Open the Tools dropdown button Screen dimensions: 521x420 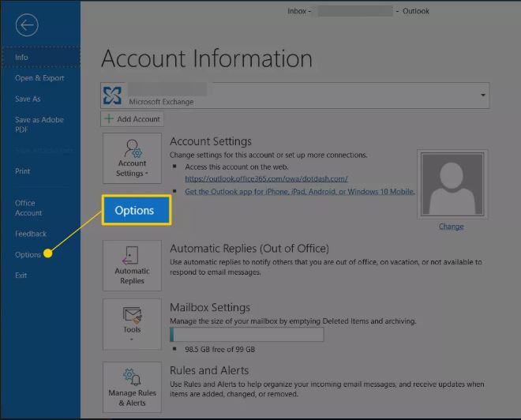click(x=133, y=324)
